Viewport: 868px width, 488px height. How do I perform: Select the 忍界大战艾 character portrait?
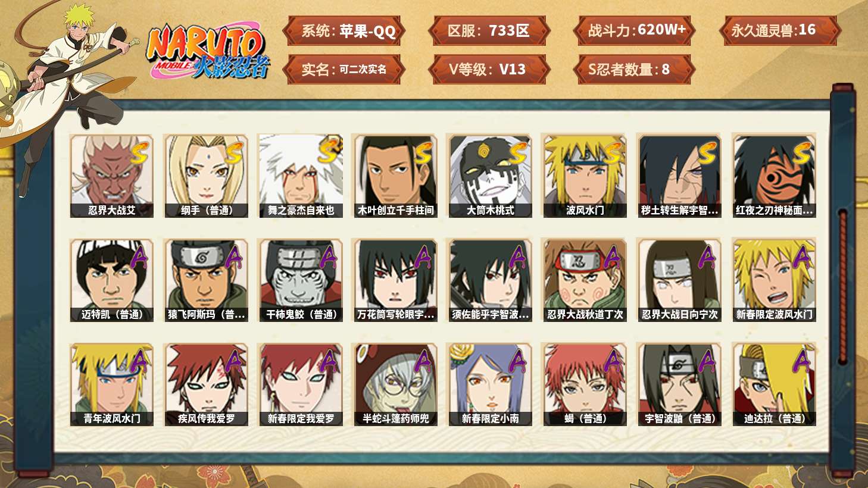click(x=111, y=176)
